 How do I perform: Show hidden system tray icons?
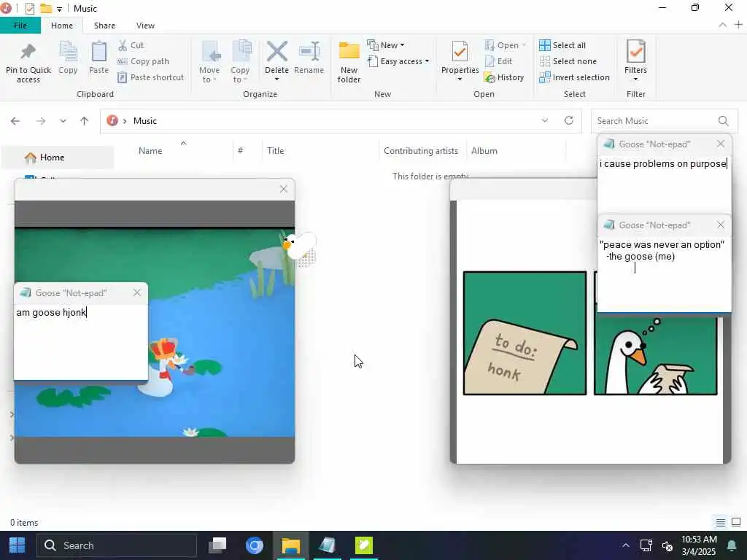625,545
